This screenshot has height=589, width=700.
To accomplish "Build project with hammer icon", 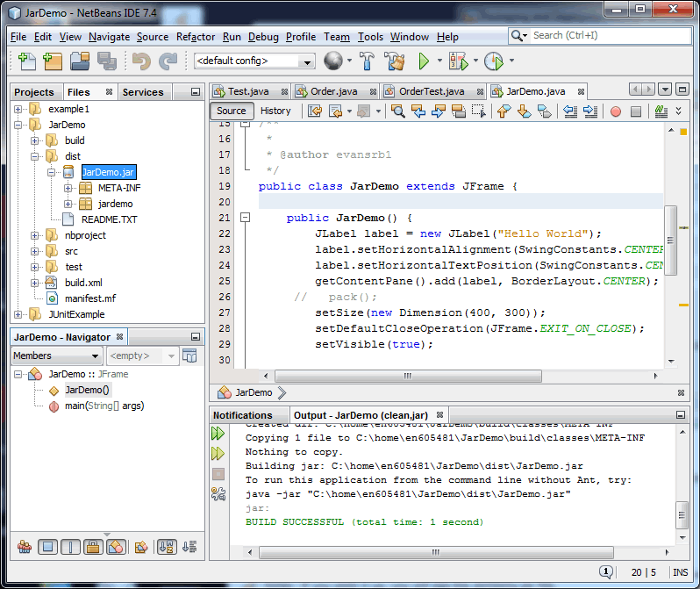I will tap(367, 61).
